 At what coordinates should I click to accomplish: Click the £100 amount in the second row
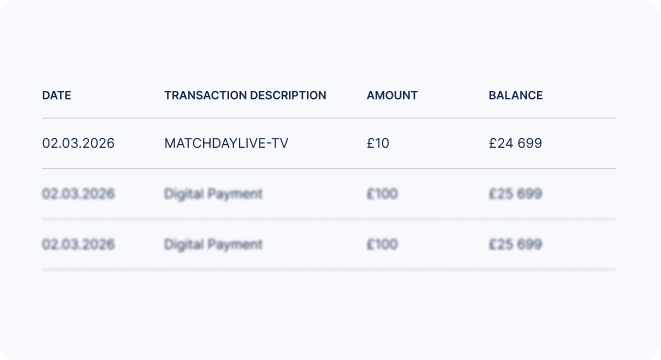click(382, 194)
